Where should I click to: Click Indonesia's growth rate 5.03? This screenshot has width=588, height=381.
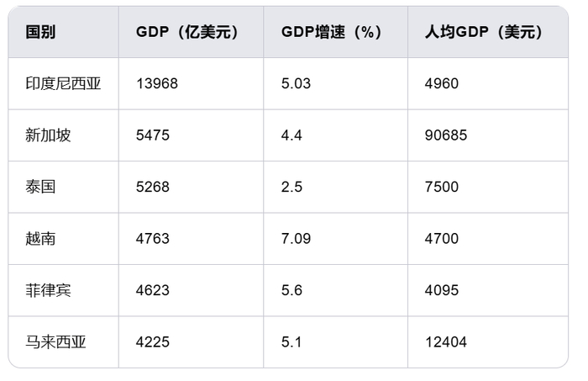tap(296, 83)
